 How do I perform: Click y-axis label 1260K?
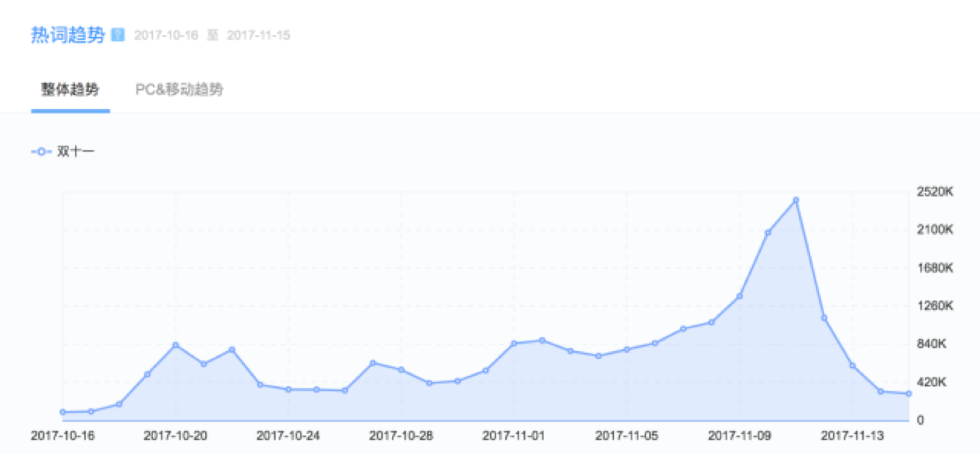click(934, 306)
